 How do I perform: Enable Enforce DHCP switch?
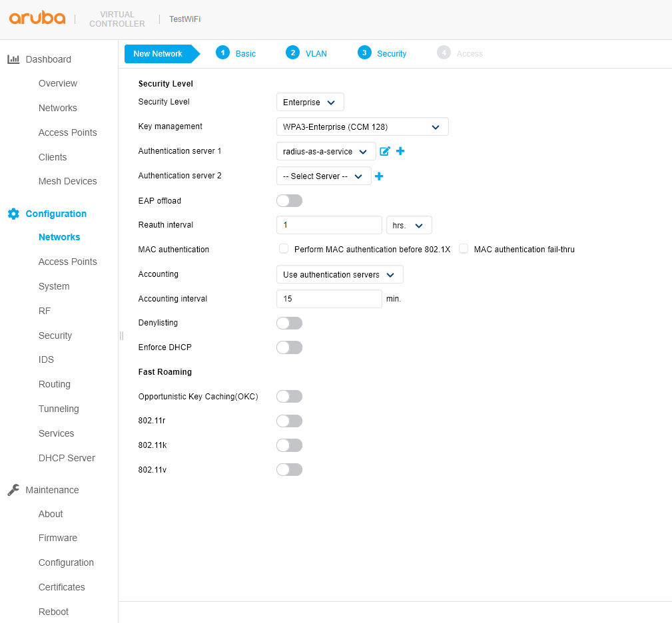[x=289, y=347]
